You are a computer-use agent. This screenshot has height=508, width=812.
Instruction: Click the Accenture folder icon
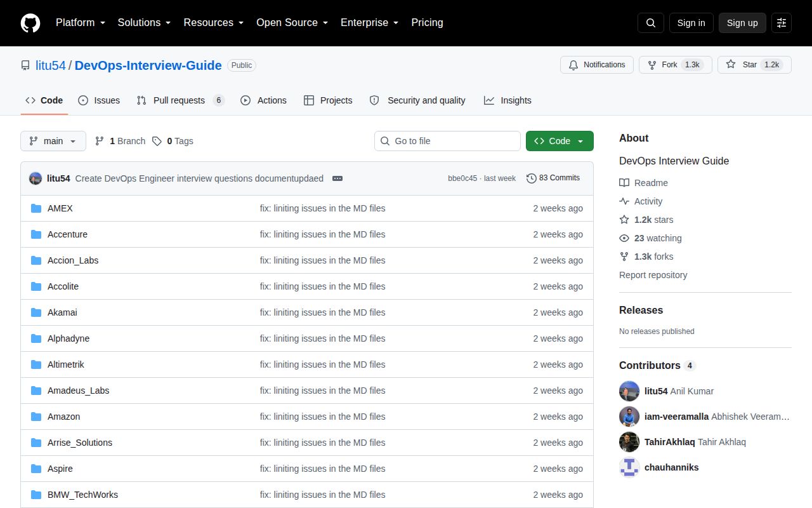click(36, 234)
